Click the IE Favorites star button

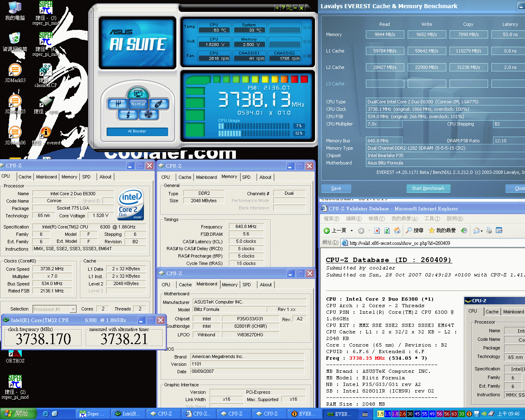[442, 231]
